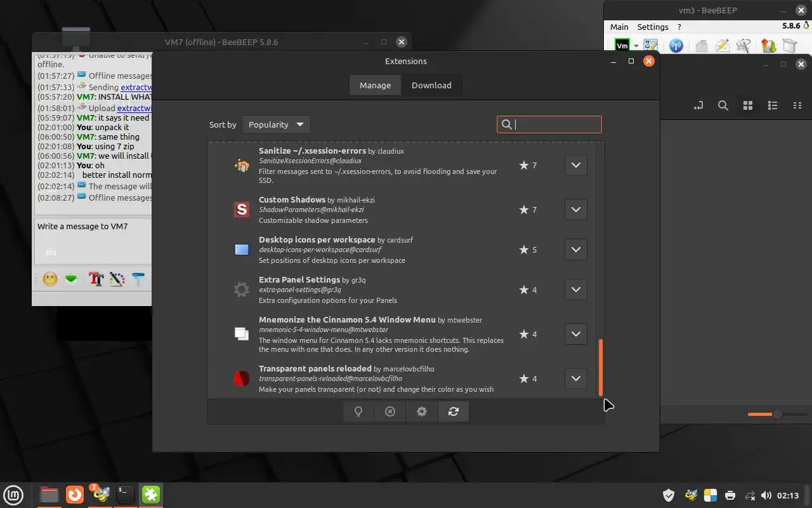Viewport: 812px width, 508px height.
Task: Click the Extra Panel Settings gear icon
Action: [242, 290]
